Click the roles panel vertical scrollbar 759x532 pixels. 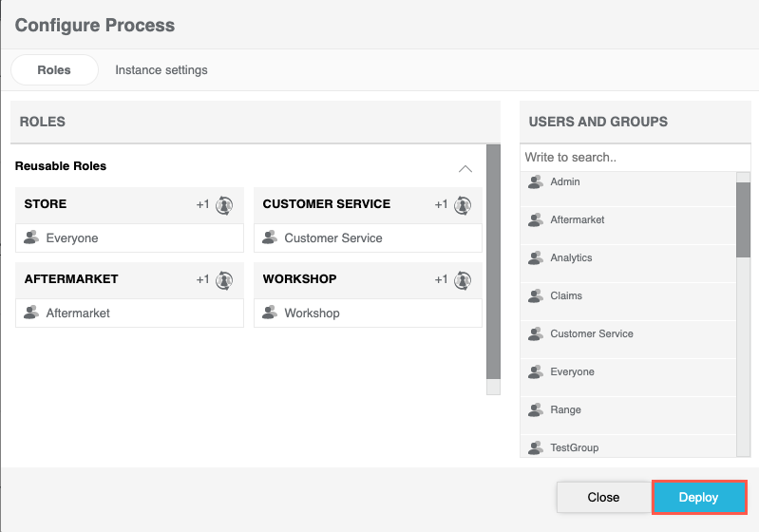[x=493, y=261]
